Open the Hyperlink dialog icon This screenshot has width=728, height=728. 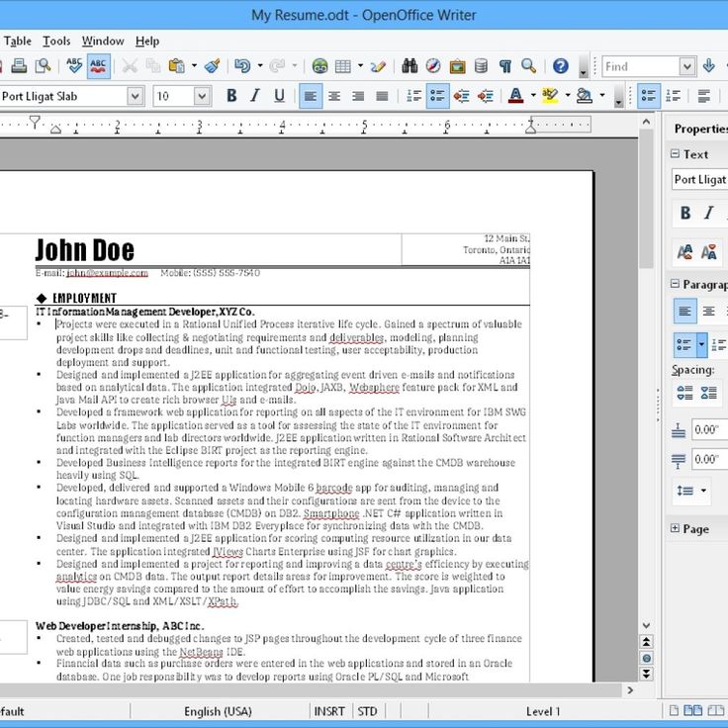[x=319, y=66]
